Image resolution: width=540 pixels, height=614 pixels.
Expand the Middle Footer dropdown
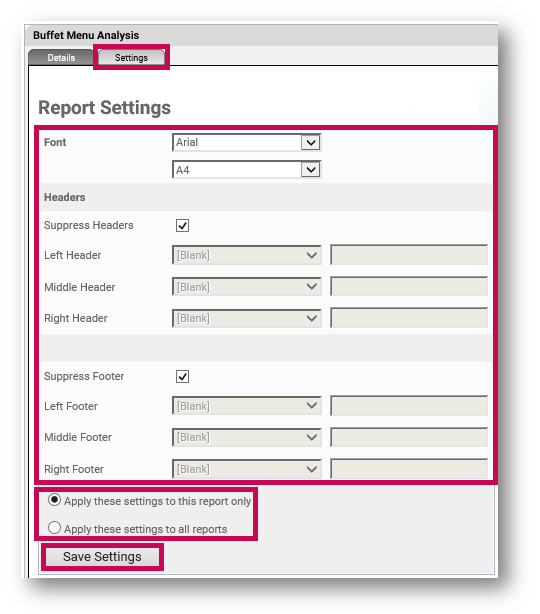247,437
